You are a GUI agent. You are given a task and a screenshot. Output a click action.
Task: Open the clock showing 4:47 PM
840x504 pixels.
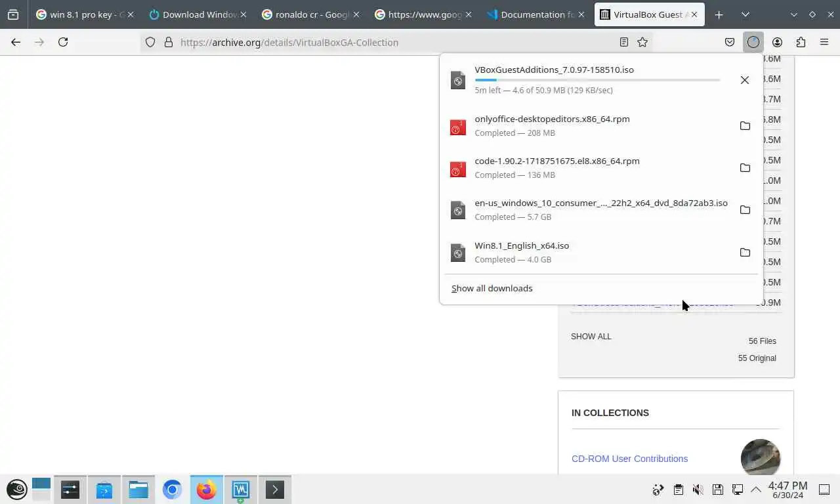(x=787, y=490)
